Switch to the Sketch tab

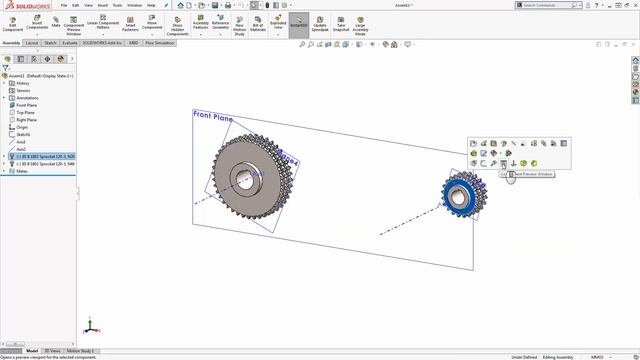click(x=50, y=43)
